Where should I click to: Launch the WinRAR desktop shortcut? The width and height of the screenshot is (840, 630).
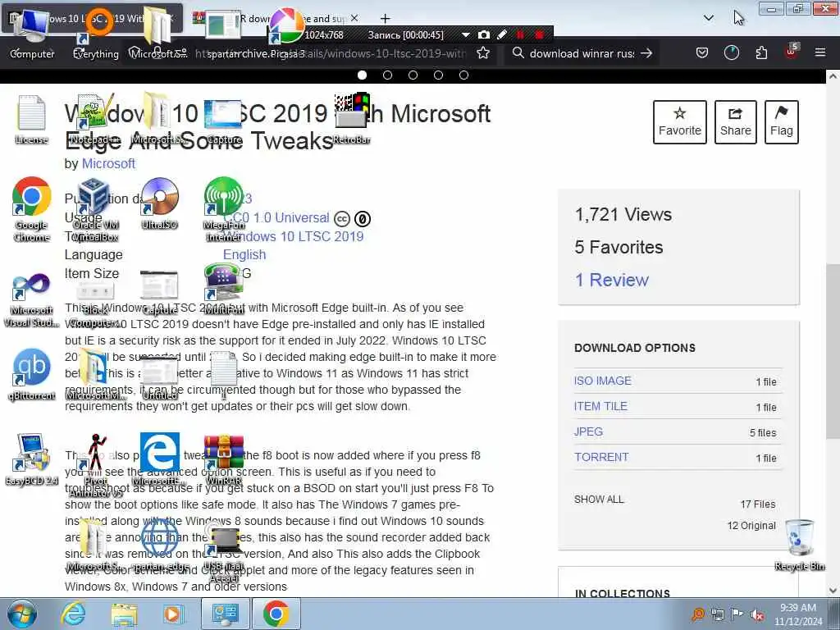click(x=224, y=459)
